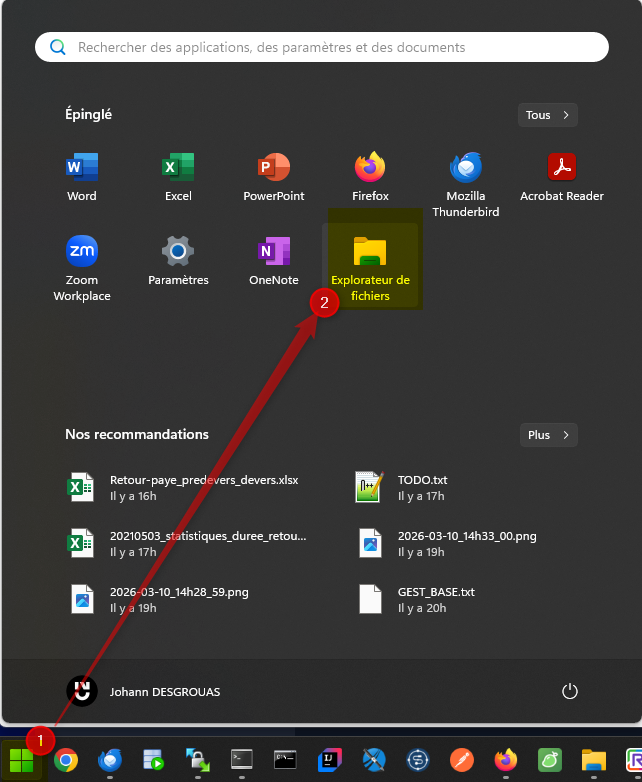The width and height of the screenshot is (642, 782).
Task: Click the Chrome icon in the taskbar
Action: (x=66, y=760)
